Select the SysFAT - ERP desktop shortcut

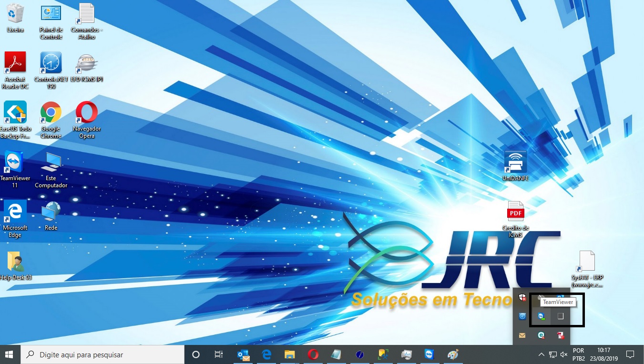[587, 269]
